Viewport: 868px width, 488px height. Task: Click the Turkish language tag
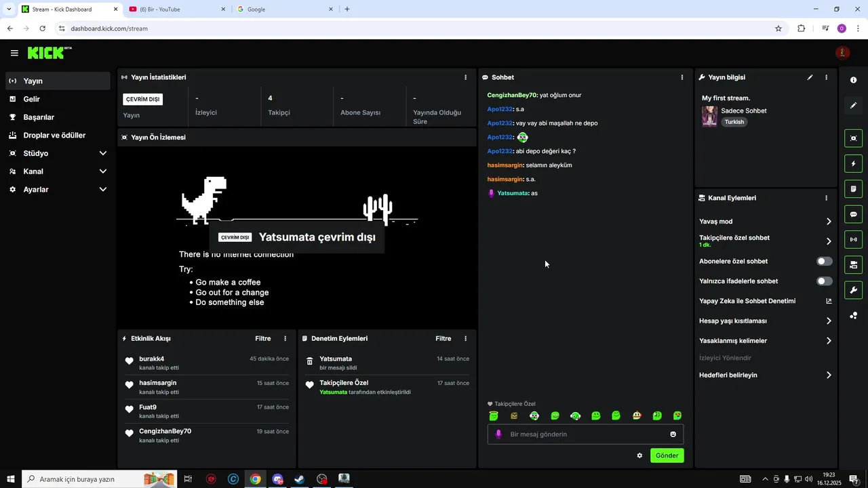point(734,122)
